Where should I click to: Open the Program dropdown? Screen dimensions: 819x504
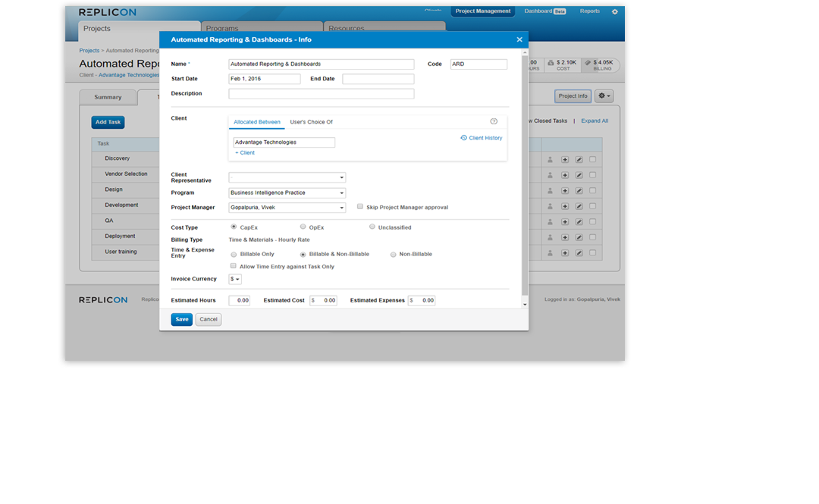pos(287,193)
